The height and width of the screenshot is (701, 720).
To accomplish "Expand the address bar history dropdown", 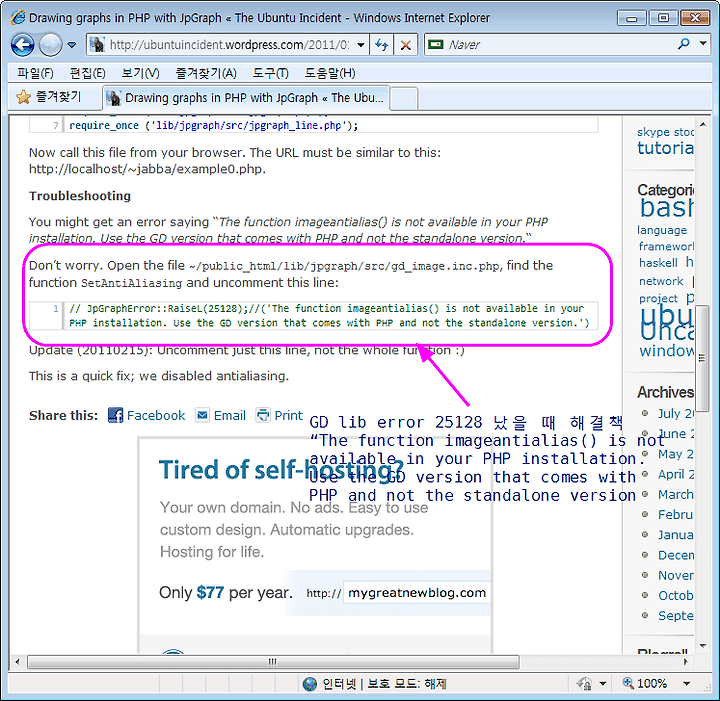I will click(361, 45).
